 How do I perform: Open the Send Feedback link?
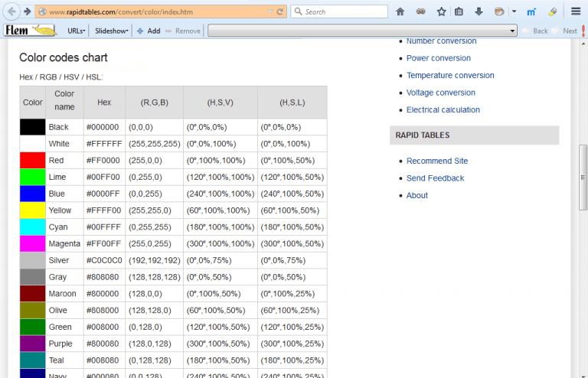click(x=435, y=178)
